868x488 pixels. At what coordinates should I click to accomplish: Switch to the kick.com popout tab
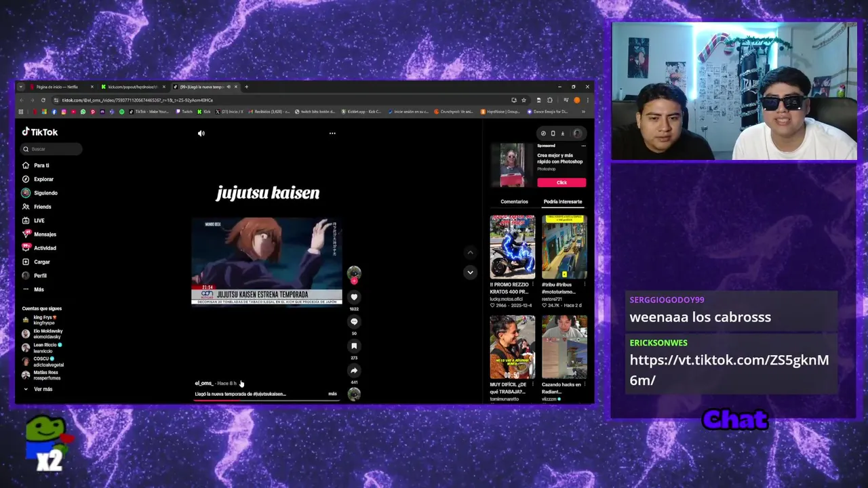(x=133, y=87)
